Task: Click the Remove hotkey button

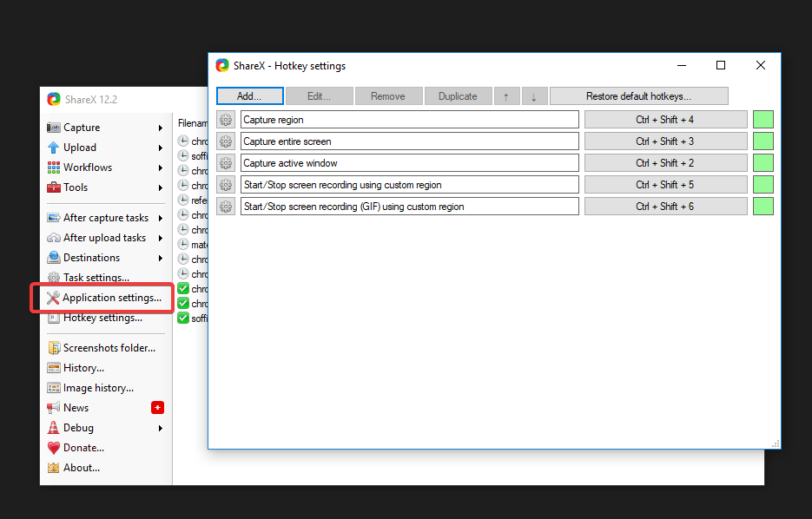Action: pos(388,96)
